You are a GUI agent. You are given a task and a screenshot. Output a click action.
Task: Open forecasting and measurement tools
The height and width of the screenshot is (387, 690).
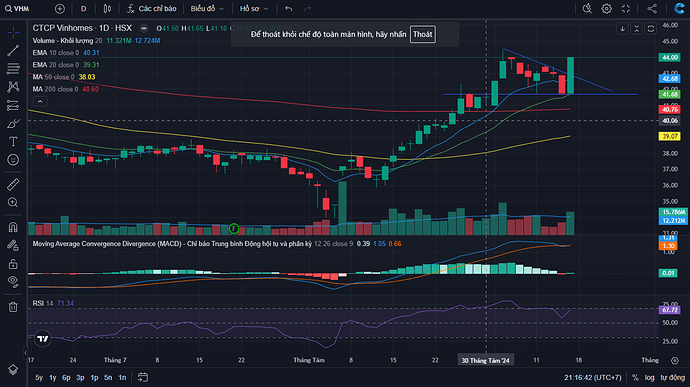(13, 105)
